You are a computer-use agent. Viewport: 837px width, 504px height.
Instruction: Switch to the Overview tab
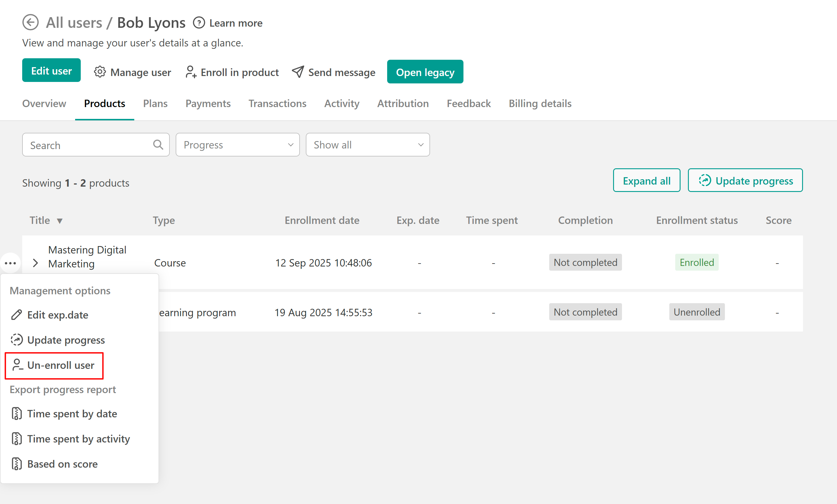tap(44, 104)
